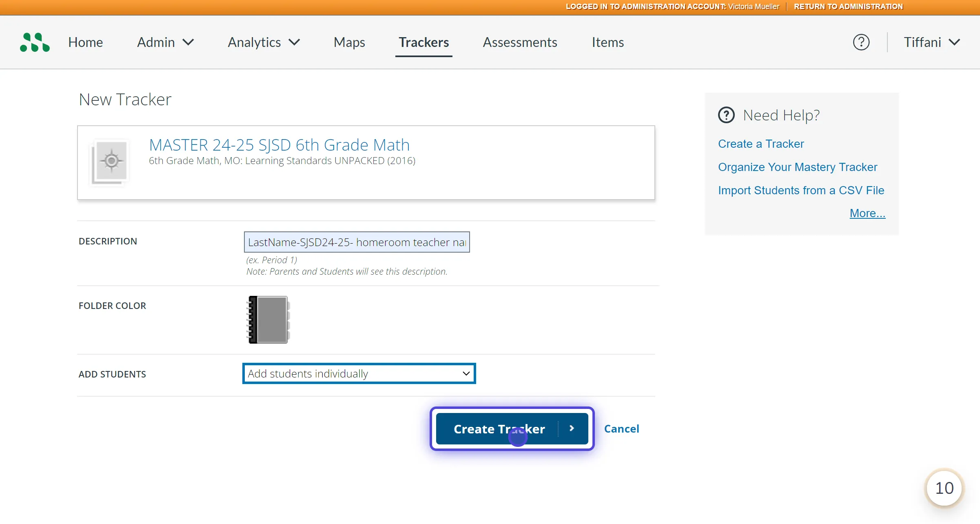Open Organize Your Mastery Tracker help link

(x=797, y=167)
